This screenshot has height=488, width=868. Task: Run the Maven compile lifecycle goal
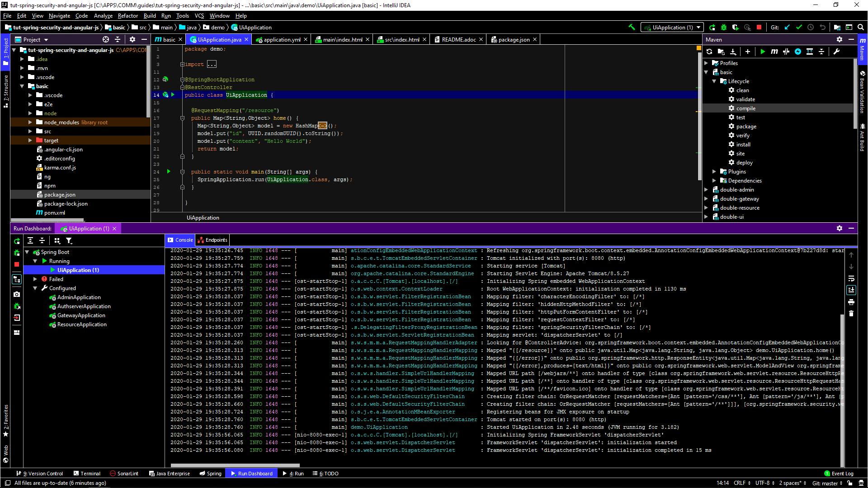745,108
